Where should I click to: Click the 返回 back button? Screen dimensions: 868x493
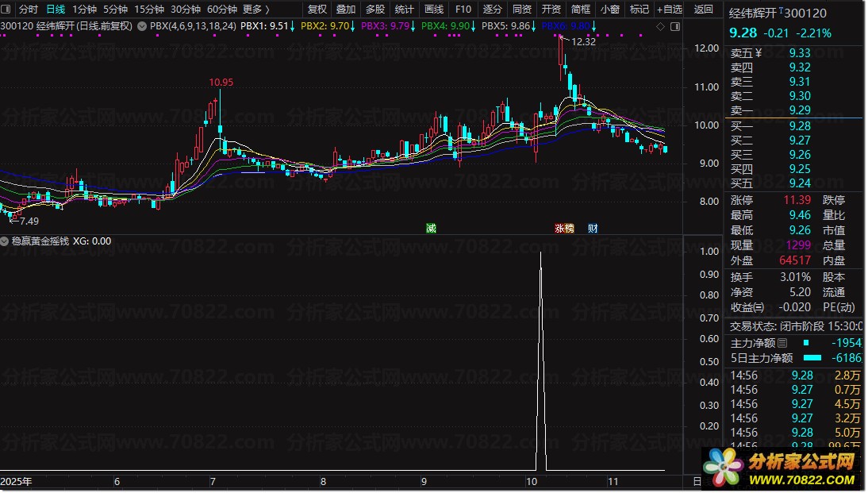point(703,10)
